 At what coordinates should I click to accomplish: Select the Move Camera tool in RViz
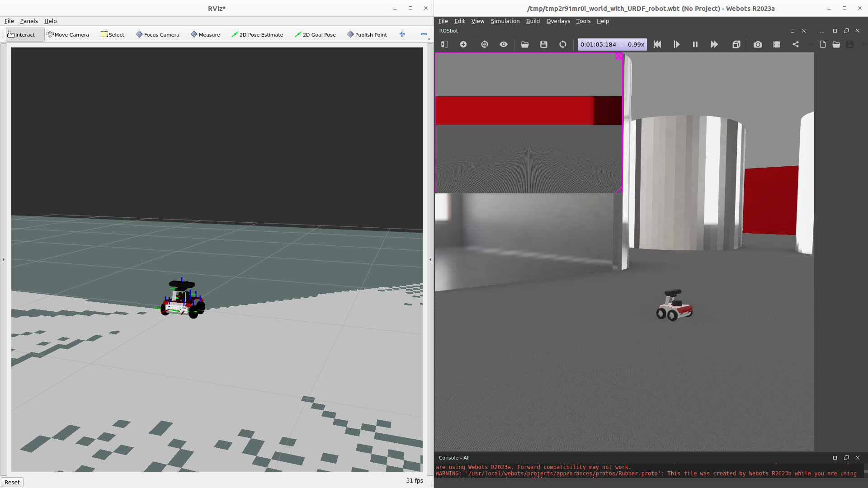tap(68, 34)
